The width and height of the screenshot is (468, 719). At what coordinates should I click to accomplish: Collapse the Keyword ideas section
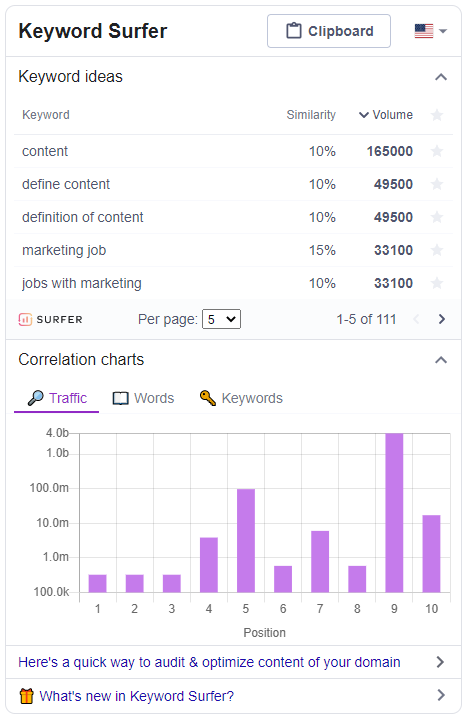point(440,77)
